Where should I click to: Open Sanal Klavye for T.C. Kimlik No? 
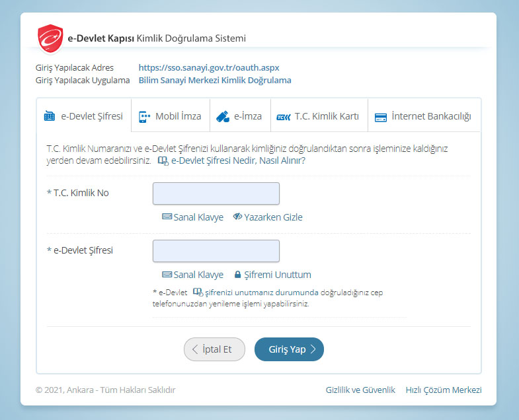pyautogui.click(x=192, y=217)
